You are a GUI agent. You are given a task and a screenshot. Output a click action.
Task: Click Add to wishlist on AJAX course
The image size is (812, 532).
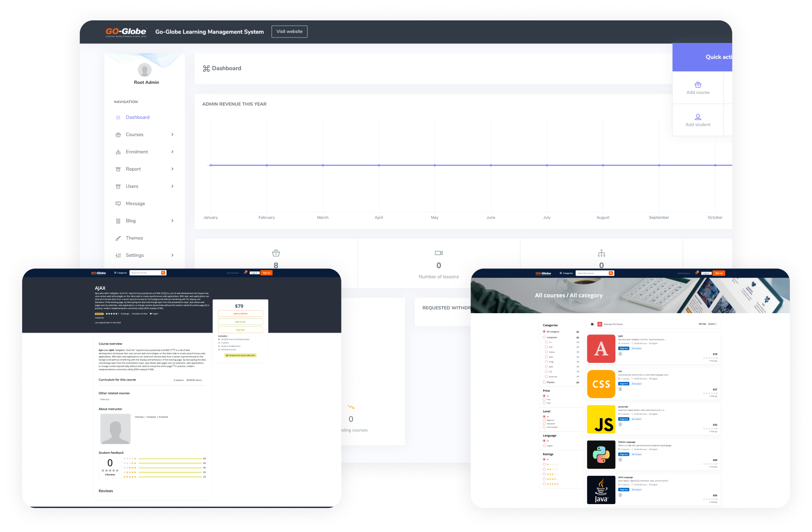(240, 314)
